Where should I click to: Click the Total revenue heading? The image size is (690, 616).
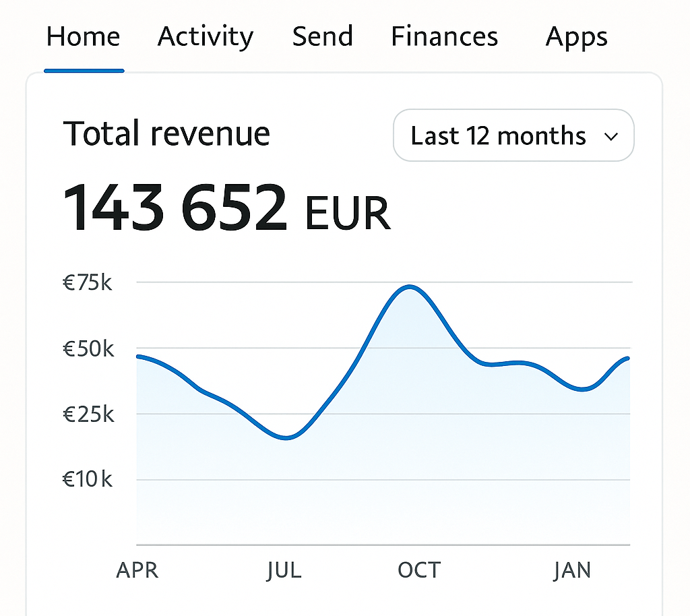point(166,133)
